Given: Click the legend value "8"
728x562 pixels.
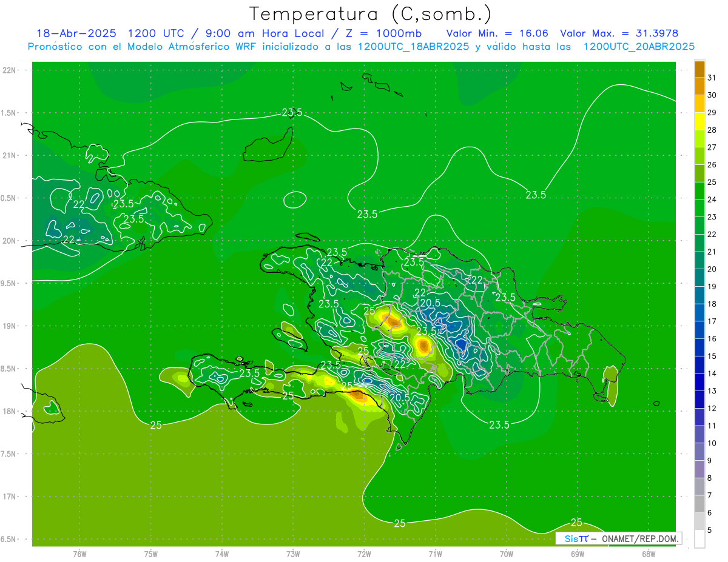Looking at the screenshot, I should [709, 478].
